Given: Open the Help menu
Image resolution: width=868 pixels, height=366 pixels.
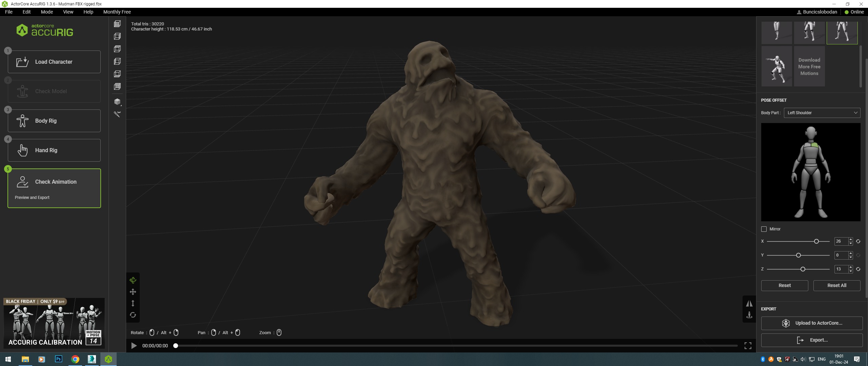Looking at the screenshot, I should click(x=88, y=12).
